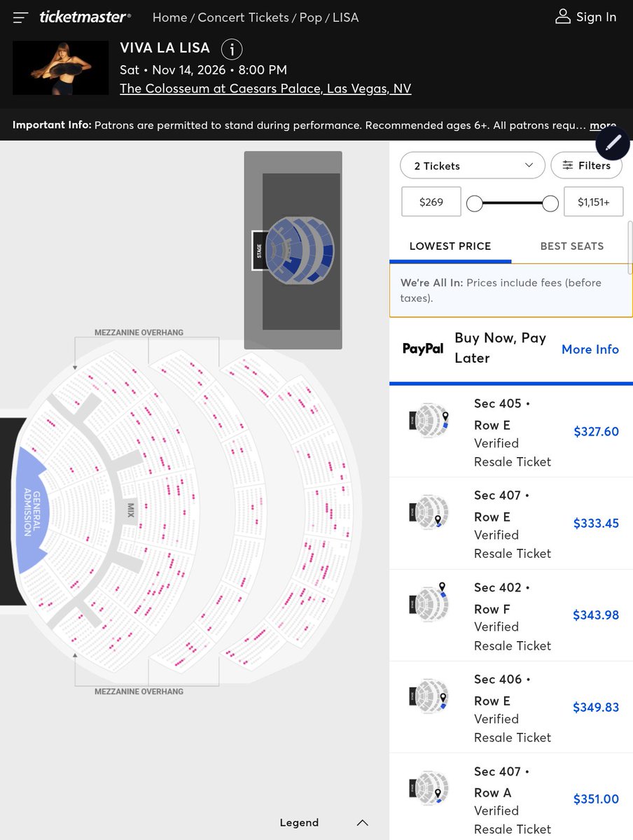This screenshot has width=633, height=840.
Task: Switch to the BEST SEATS tab
Action: 571,246
